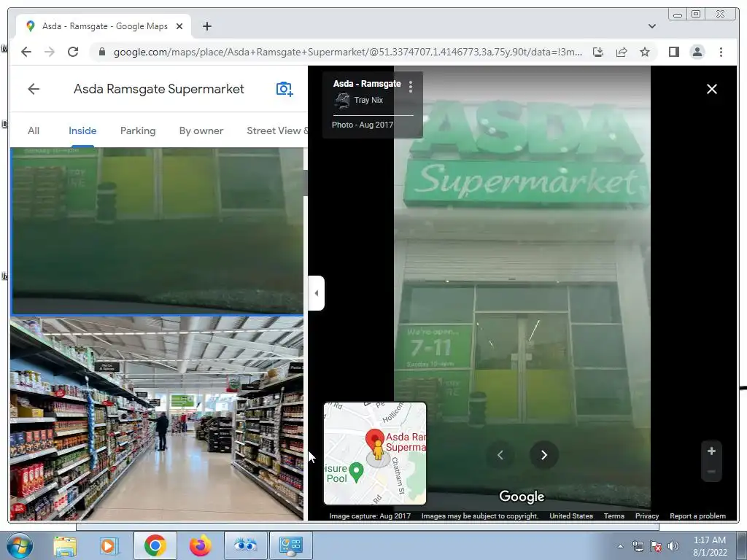Go back with Chrome's back arrow
The width and height of the screenshot is (747, 560).
[x=26, y=52]
